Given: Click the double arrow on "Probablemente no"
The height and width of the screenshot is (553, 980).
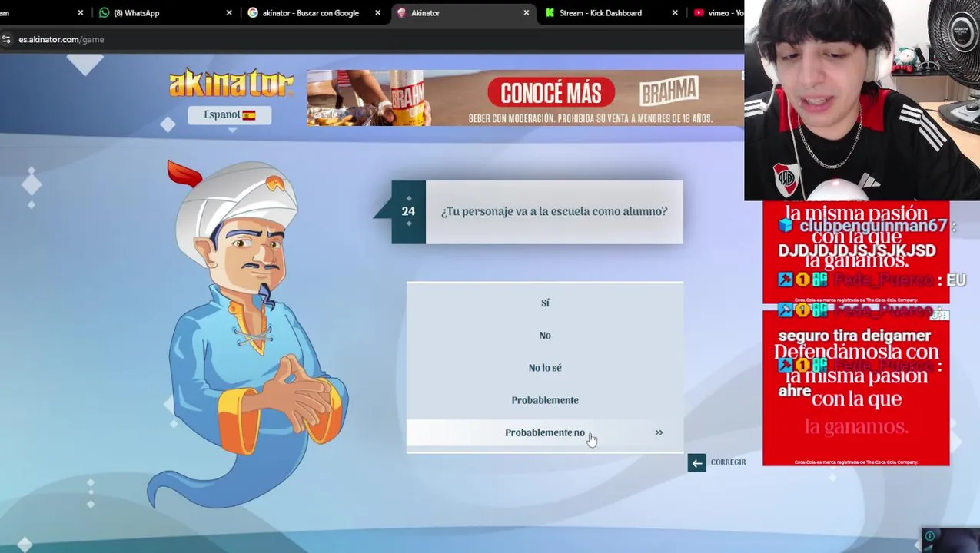Looking at the screenshot, I should [x=659, y=432].
